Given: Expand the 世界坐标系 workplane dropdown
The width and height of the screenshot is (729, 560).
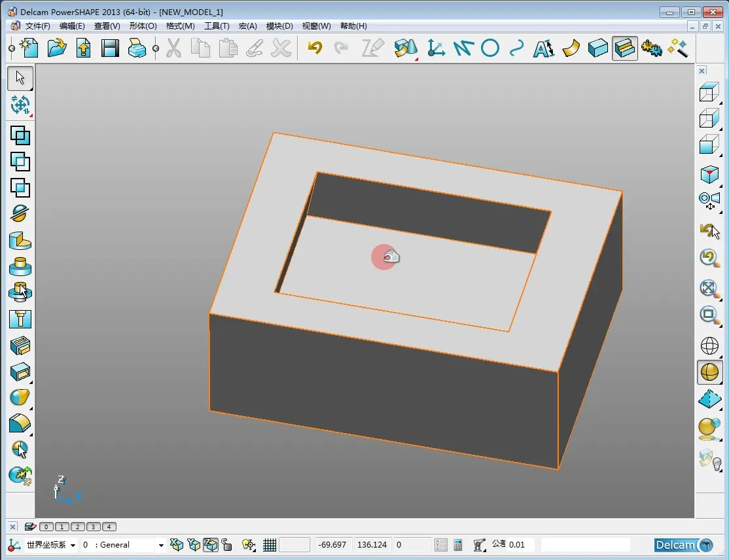Looking at the screenshot, I should (x=73, y=545).
